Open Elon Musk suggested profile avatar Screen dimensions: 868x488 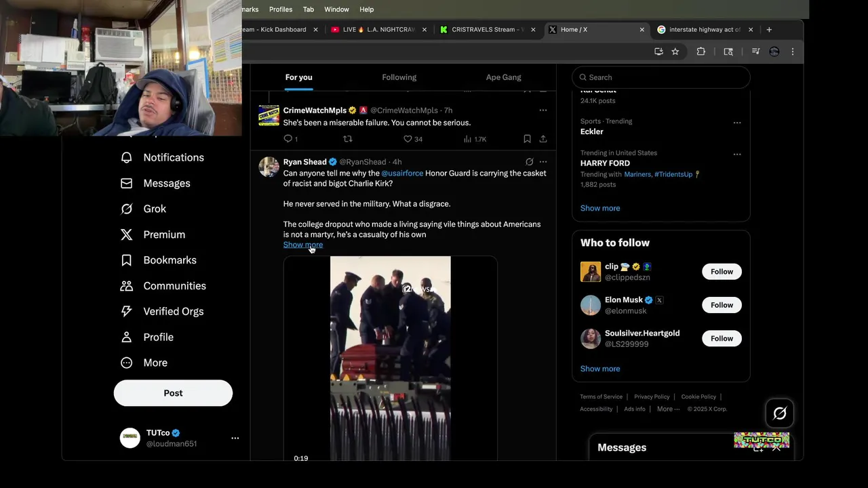coord(591,305)
